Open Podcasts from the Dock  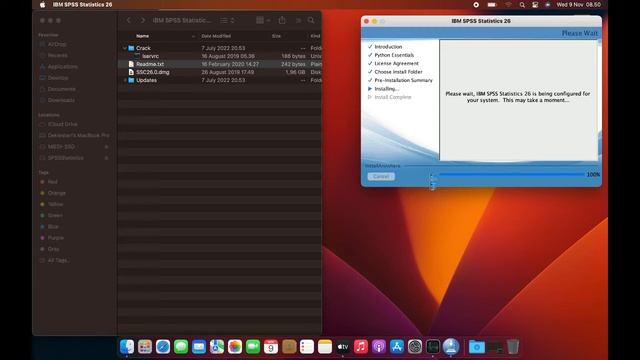coord(379,347)
